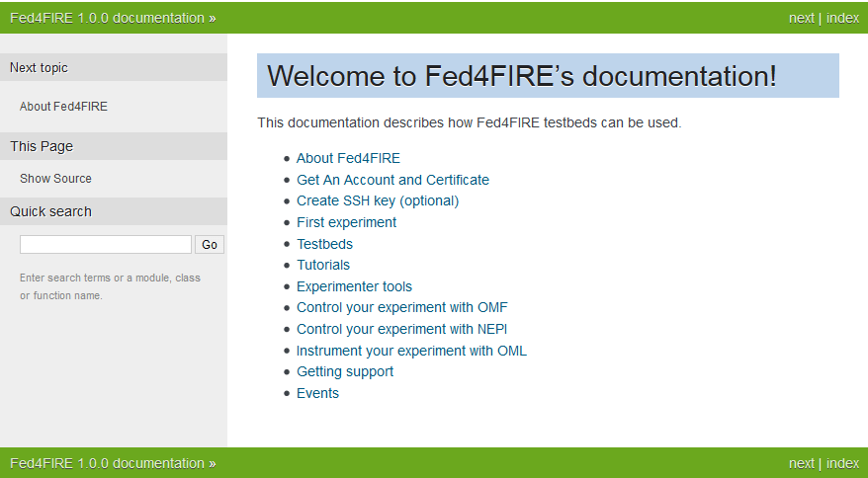This screenshot has height=478, width=868.
Task: Click the 'This documentation describes' intro sentence
Action: pyautogui.click(x=470, y=122)
